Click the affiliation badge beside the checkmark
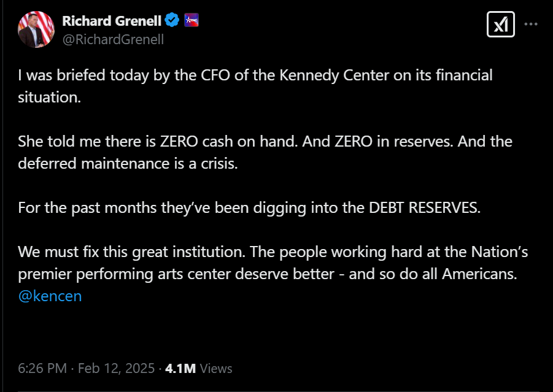The height and width of the screenshot is (392, 553). [x=191, y=21]
